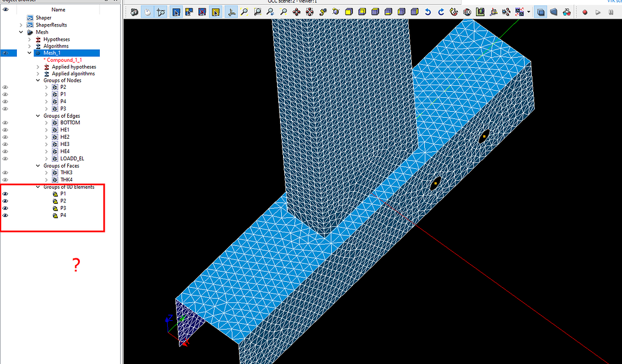Expand the ShaperResults tree node
The height and width of the screenshot is (364, 622).
(x=21, y=25)
